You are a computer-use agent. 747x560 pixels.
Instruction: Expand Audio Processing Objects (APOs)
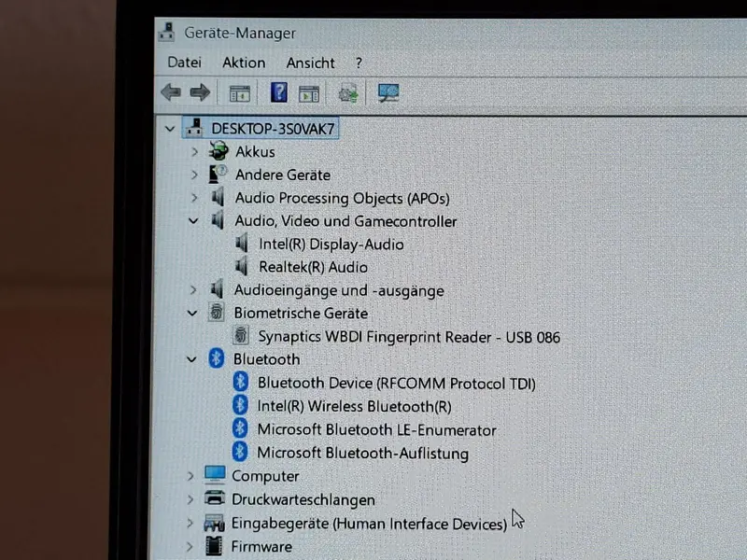(194, 198)
